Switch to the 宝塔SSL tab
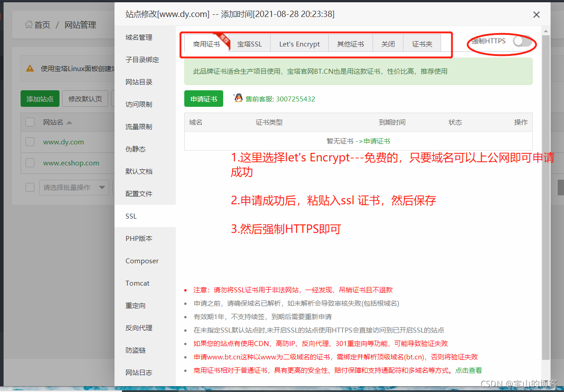The height and width of the screenshot is (392, 564). pos(250,44)
